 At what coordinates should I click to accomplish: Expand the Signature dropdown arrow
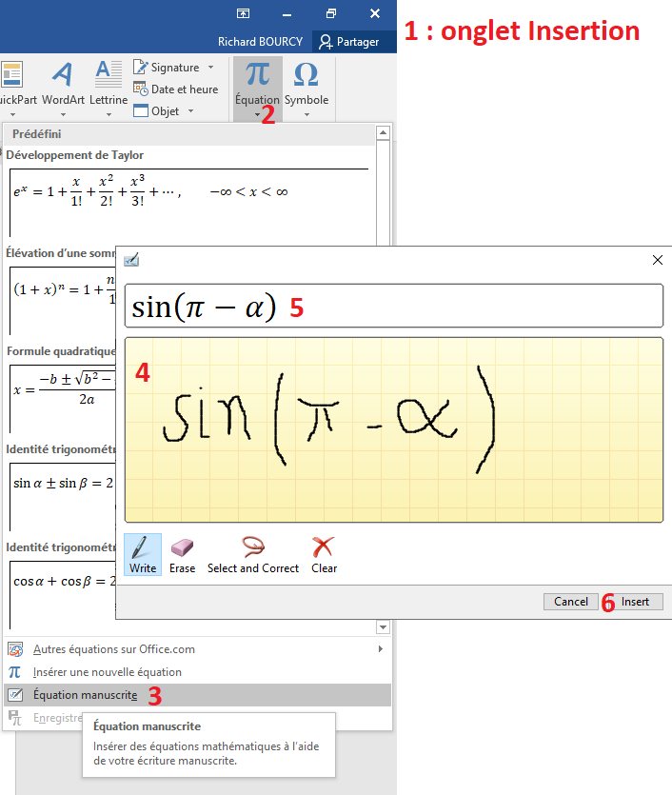click(x=210, y=68)
